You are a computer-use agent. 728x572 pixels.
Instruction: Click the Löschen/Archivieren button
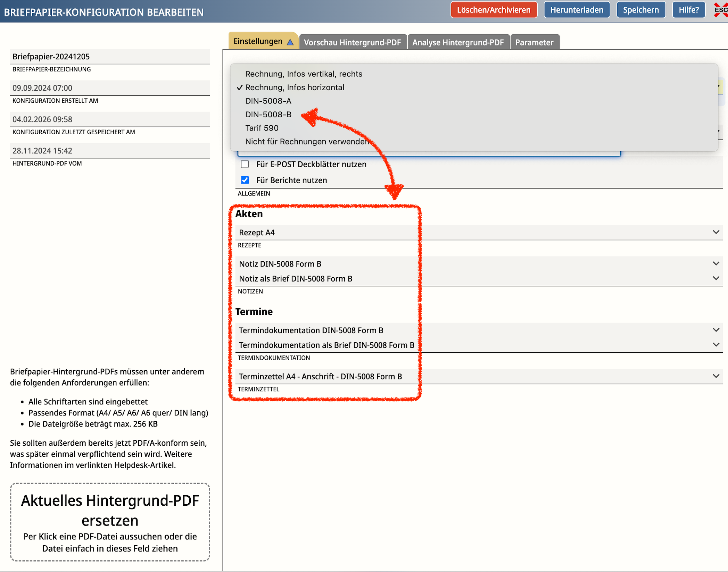494,10
